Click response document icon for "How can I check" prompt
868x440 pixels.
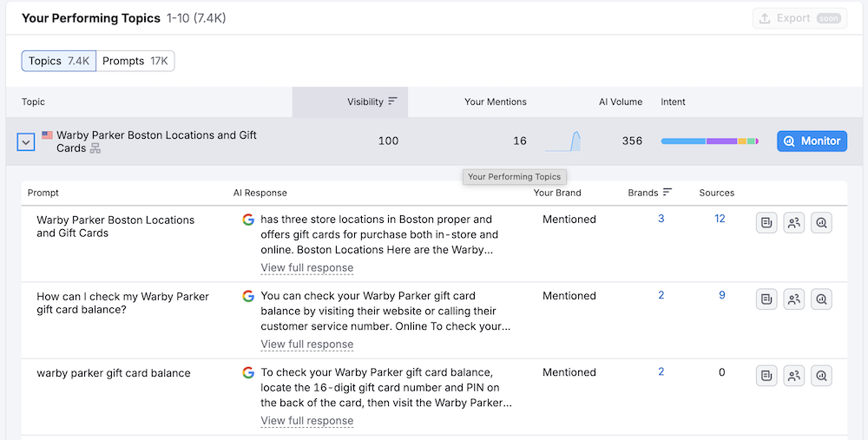tap(766, 299)
